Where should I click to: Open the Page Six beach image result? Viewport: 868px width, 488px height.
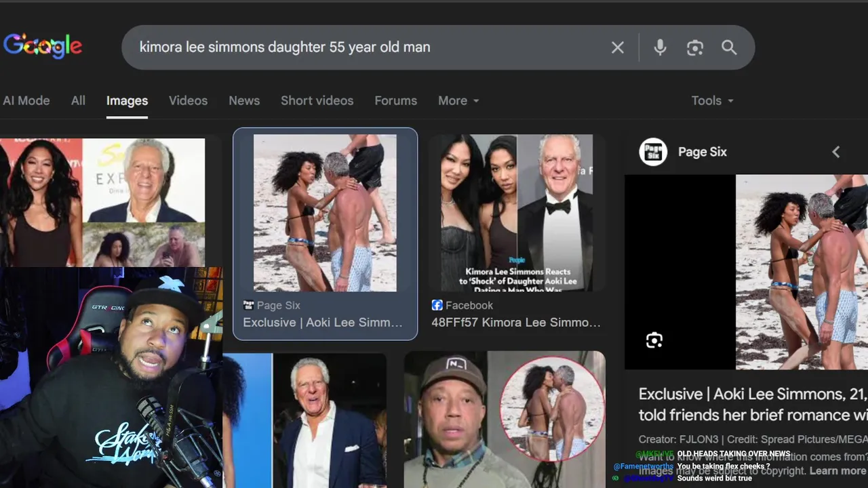[325, 213]
